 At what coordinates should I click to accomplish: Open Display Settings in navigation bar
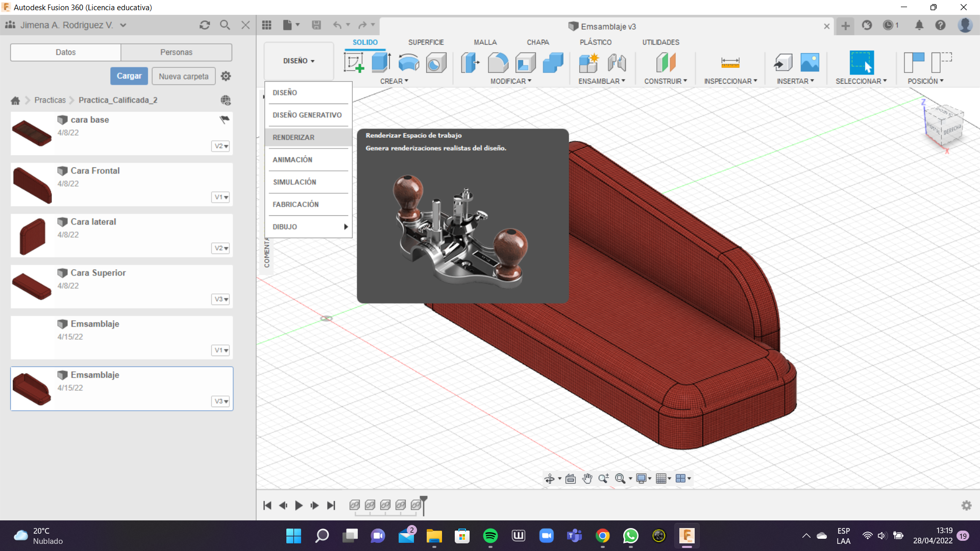[x=641, y=479]
